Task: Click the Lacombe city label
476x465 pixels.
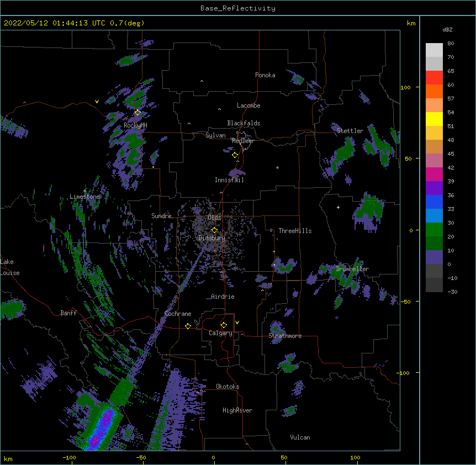Action: [x=248, y=105]
